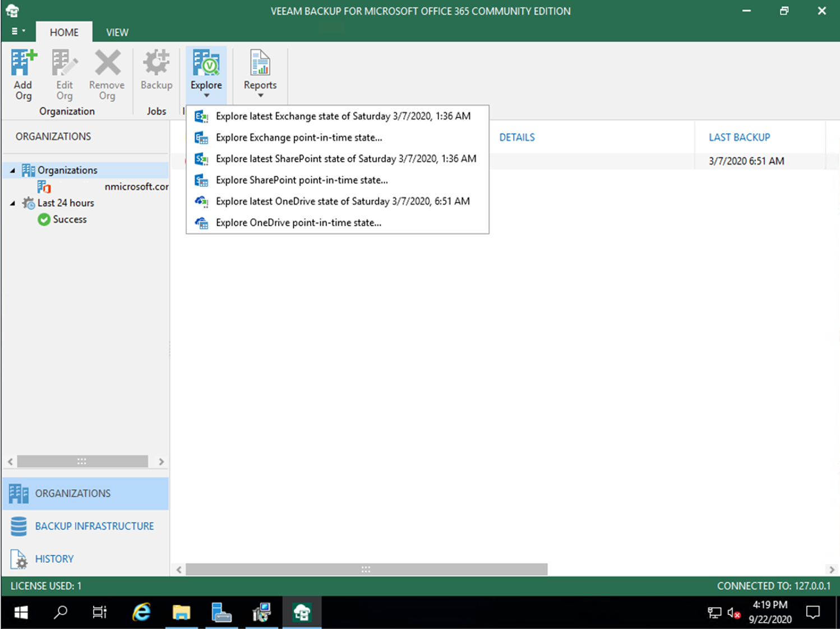The image size is (840, 629).
Task: Switch to the HOME ribbon tab
Action: tap(64, 32)
